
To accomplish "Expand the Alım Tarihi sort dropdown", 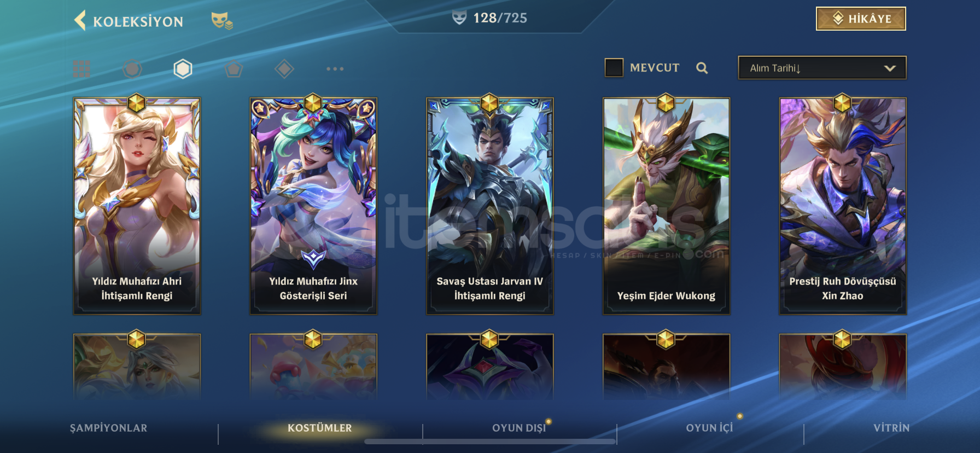I will coord(822,68).
